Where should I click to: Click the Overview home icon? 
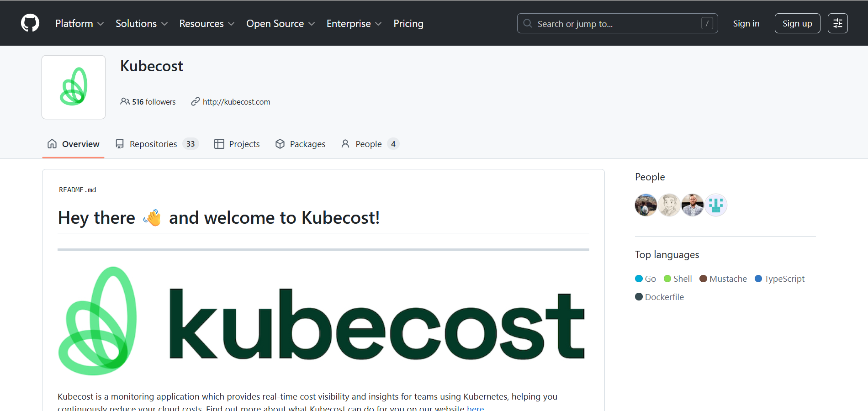click(52, 143)
